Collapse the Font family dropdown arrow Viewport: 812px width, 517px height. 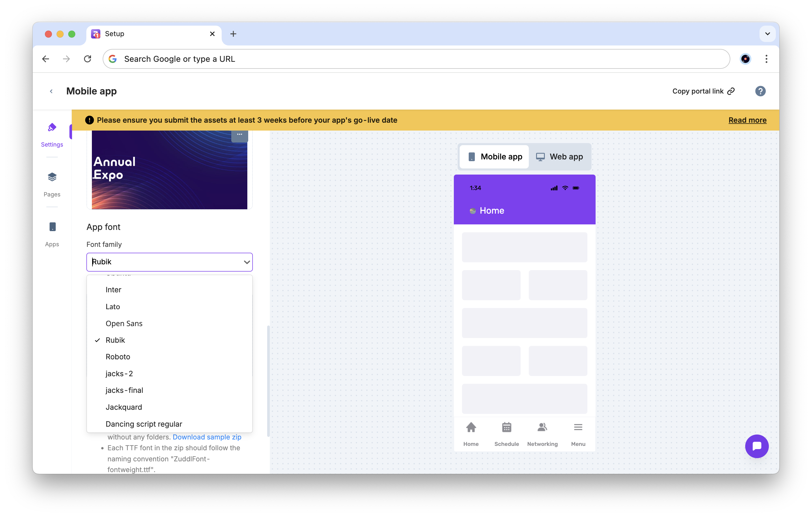246,262
